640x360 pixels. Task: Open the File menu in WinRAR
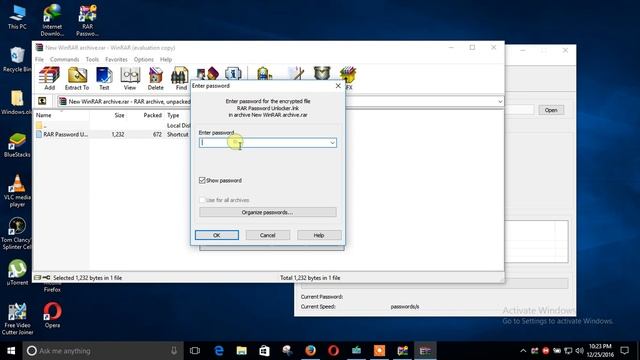coord(39,60)
